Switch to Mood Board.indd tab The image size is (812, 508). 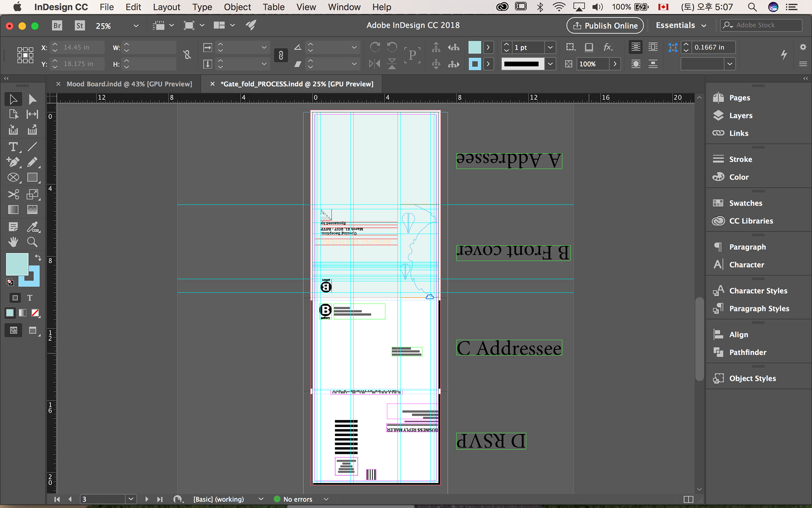(x=129, y=84)
